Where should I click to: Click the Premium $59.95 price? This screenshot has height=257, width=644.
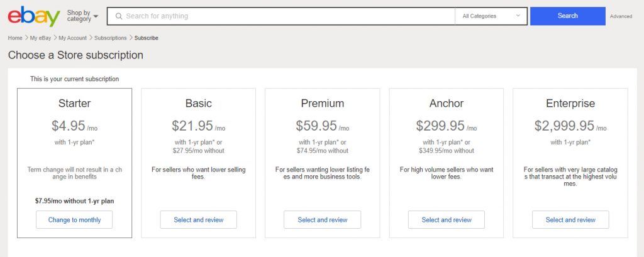coord(316,126)
